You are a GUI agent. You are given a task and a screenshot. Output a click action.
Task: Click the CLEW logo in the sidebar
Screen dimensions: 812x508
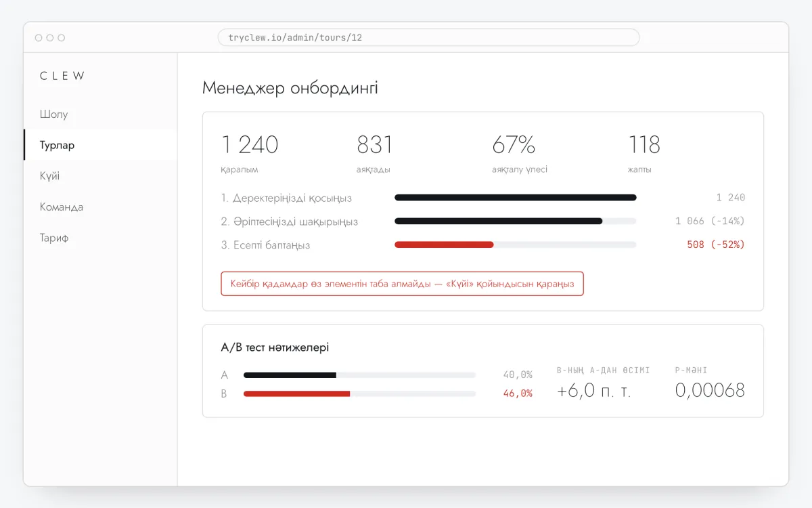(x=63, y=76)
